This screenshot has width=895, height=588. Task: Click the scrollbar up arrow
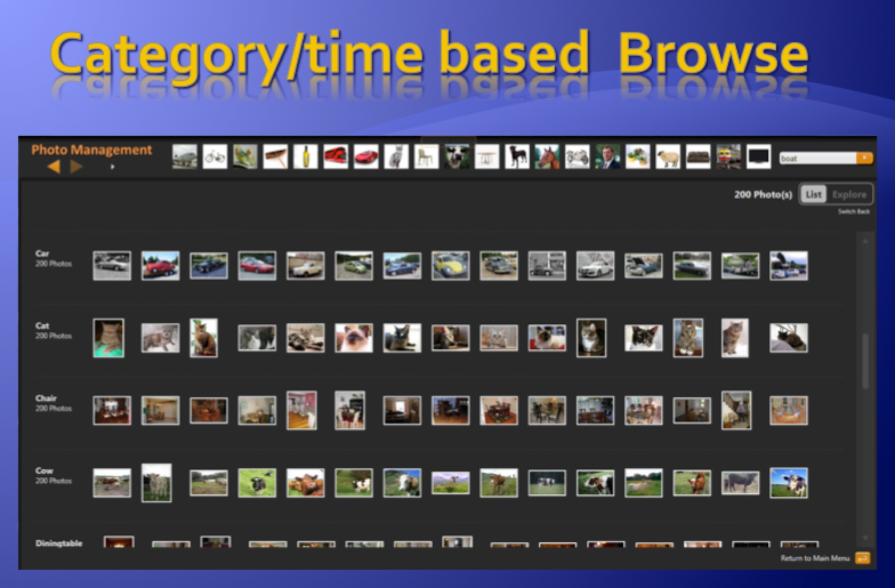(865, 241)
